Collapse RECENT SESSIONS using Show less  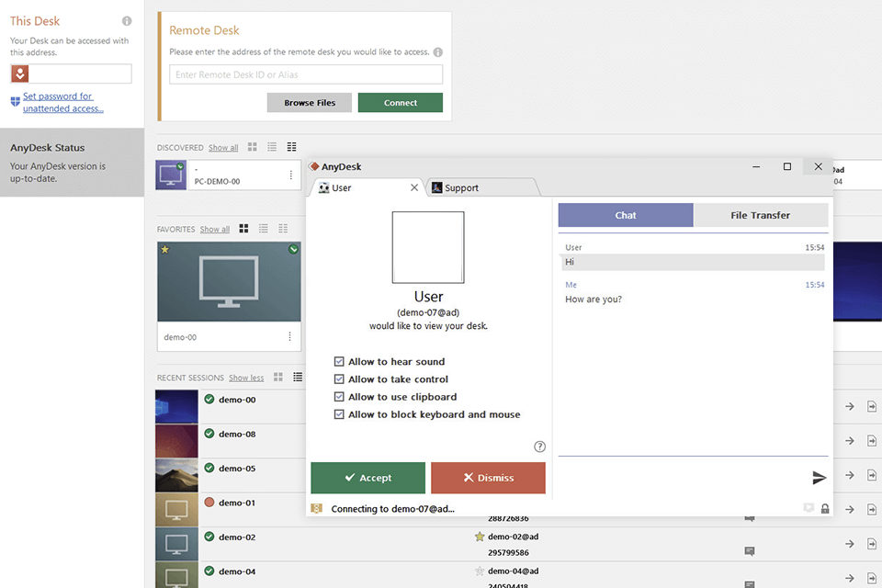click(x=244, y=377)
